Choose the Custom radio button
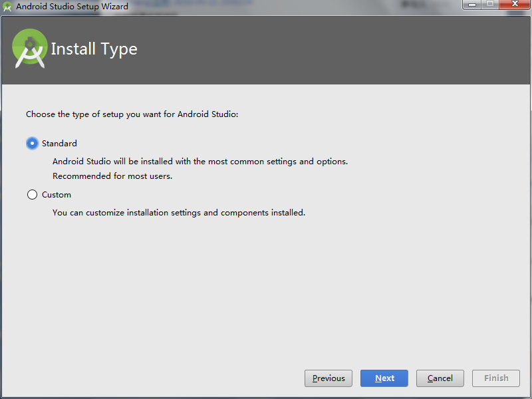 pyautogui.click(x=32, y=195)
